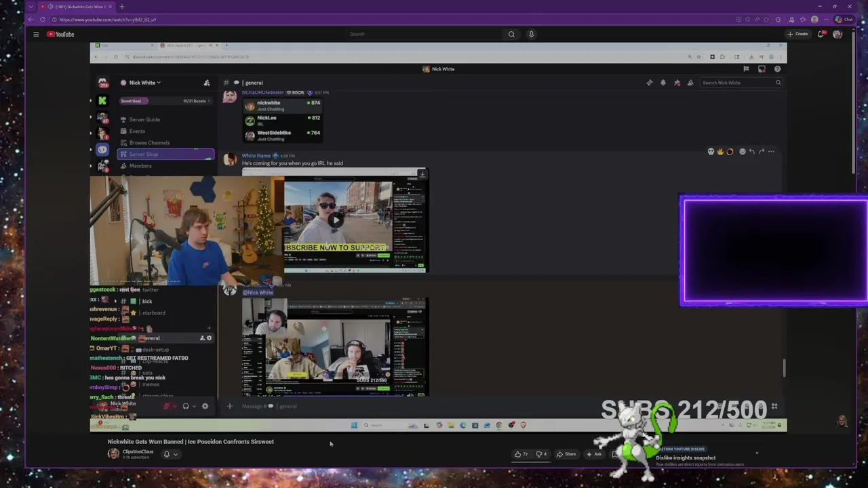Screen dimensions: 868x488
Task: Click Search Nick White field in video
Action: pyautogui.click(x=741, y=83)
